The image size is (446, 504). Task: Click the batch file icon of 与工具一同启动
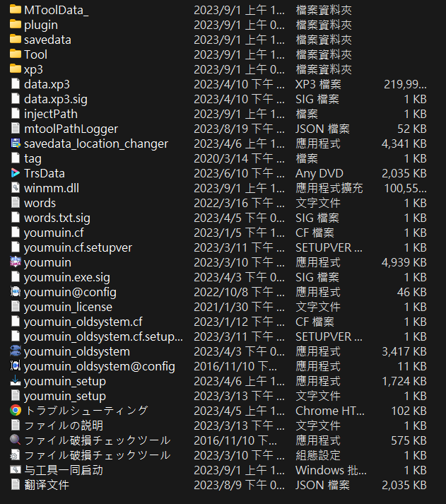click(16, 469)
